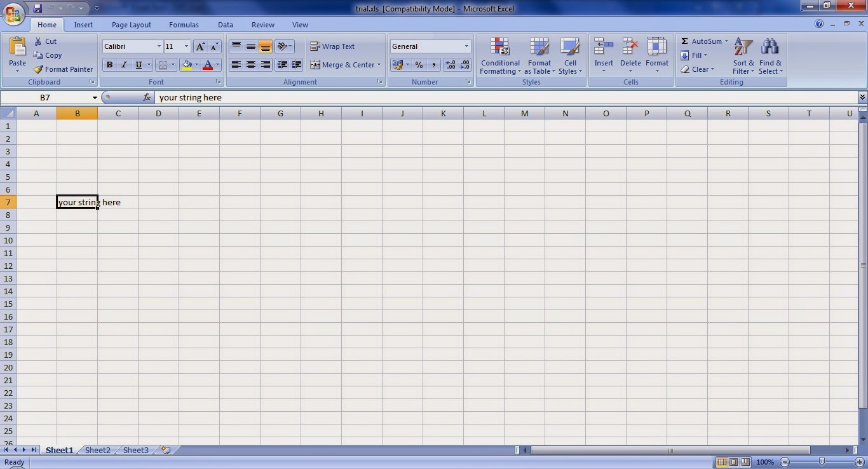The height and width of the screenshot is (469, 868).
Task: Click the Center text icon
Action: pos(251,65)
